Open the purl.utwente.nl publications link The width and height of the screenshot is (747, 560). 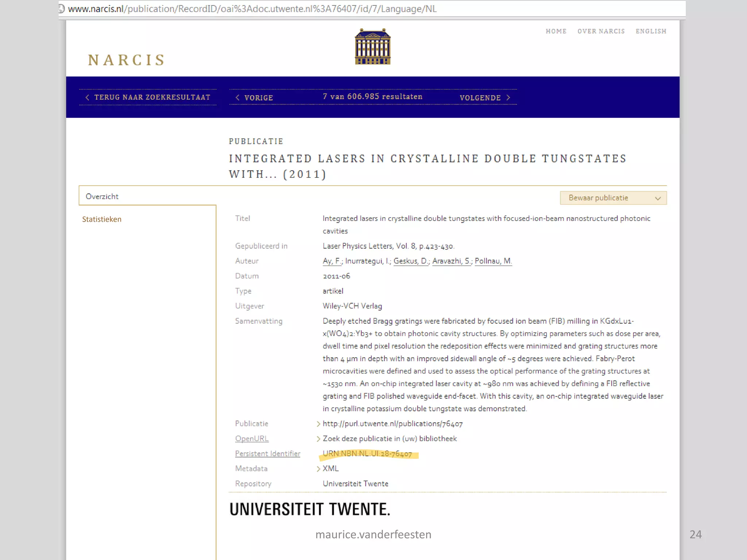tap(392, 424)
